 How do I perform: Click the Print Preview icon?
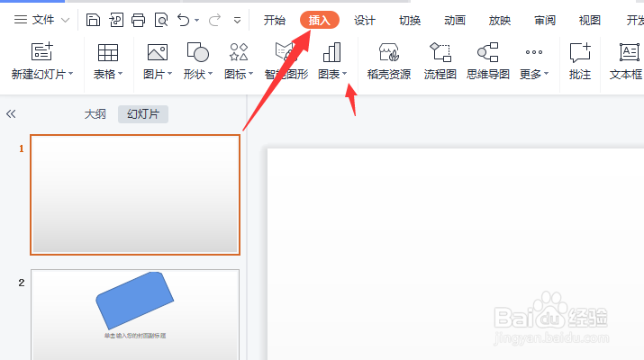[161, 20]
